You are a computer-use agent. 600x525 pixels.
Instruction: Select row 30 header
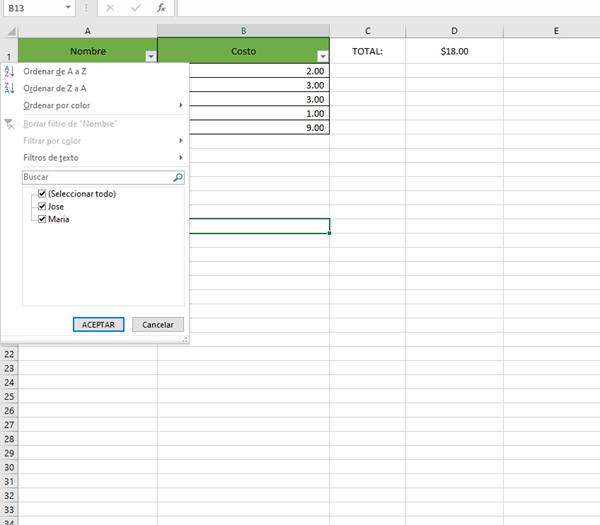pos(9,467)
